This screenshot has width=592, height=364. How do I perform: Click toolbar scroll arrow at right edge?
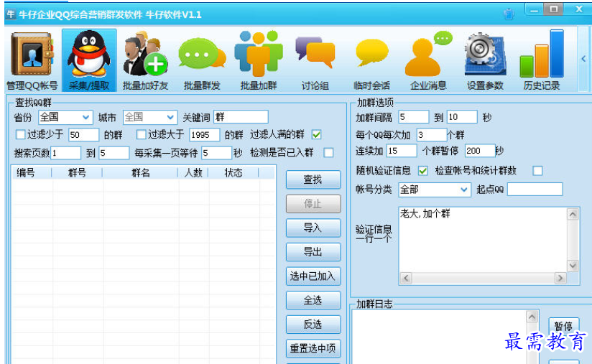(583, 59)
